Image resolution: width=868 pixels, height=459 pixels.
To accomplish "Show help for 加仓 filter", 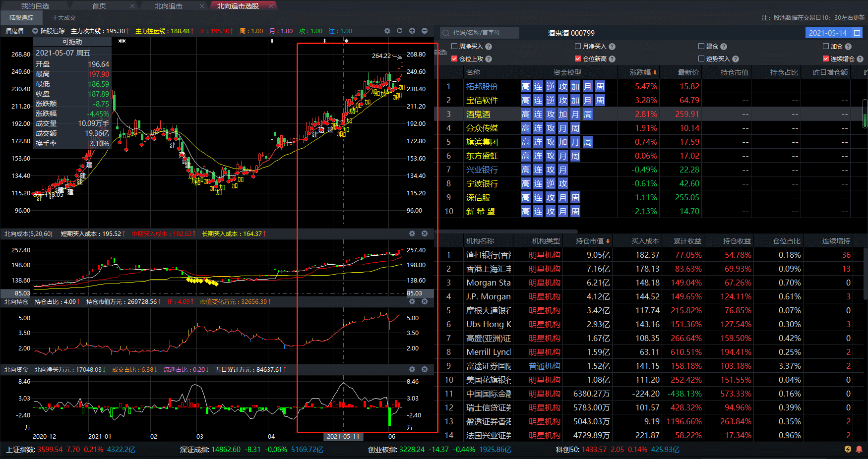I will pyautogui.click(x=848, y=47).
